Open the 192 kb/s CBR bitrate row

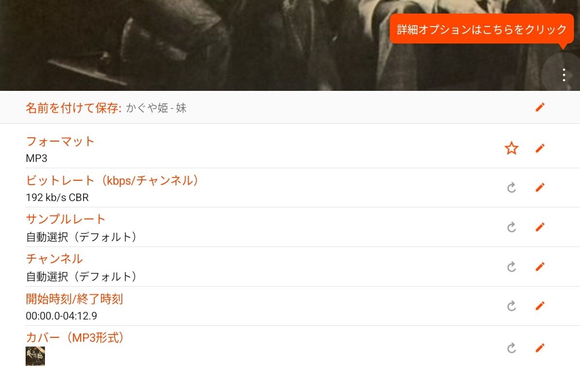pos(290,188)
